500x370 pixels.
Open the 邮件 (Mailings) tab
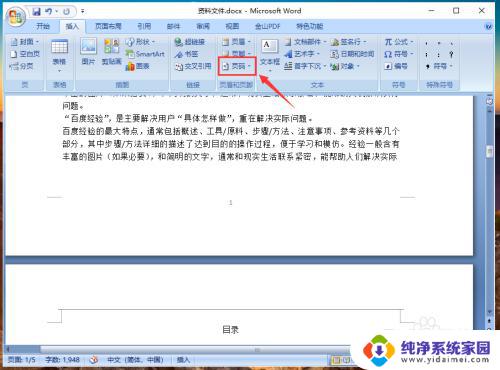click(173, 26)
